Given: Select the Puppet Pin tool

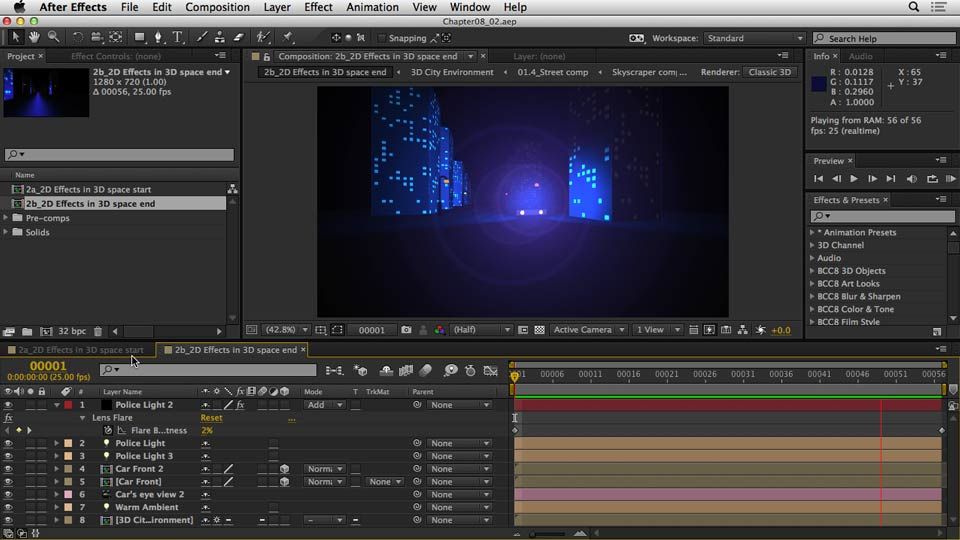Looking at the screenshot, I should pyautogui.click(x=287, y=38).
